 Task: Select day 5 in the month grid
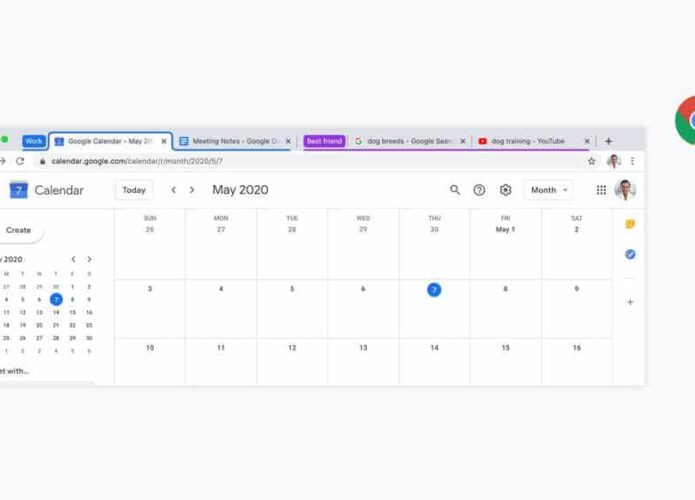pyautogui.click(x=292, y=289)
